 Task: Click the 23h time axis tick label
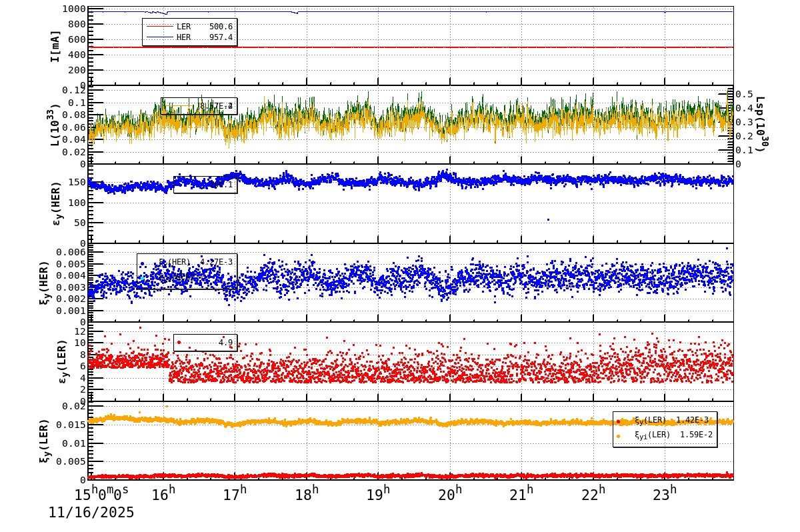click(x=664, y=494)
